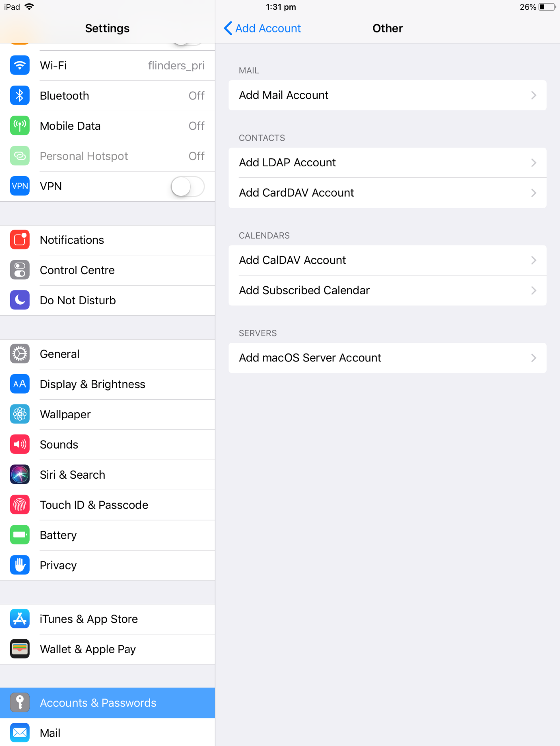Tap the General gear icon
Screen dimensions: 560x746
coord(19,354)
